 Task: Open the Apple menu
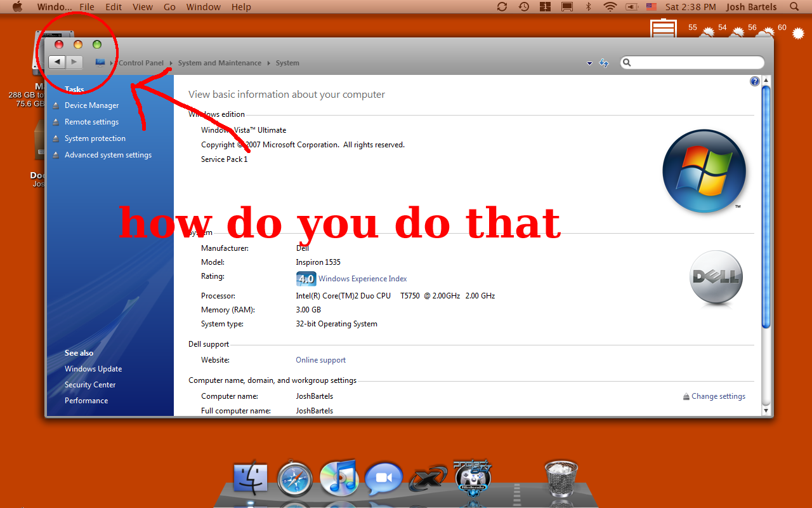point(17,6)
